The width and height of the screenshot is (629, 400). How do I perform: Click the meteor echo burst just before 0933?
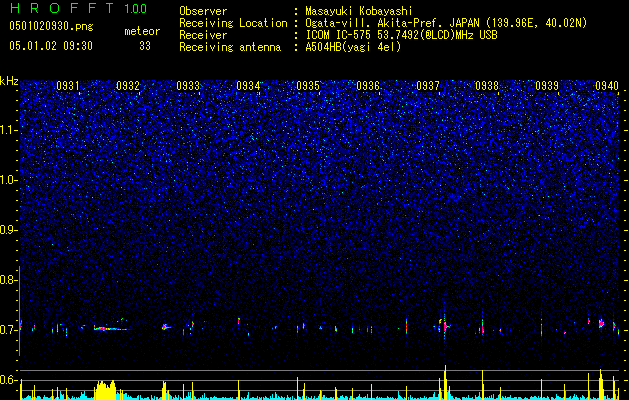point(165,327)
